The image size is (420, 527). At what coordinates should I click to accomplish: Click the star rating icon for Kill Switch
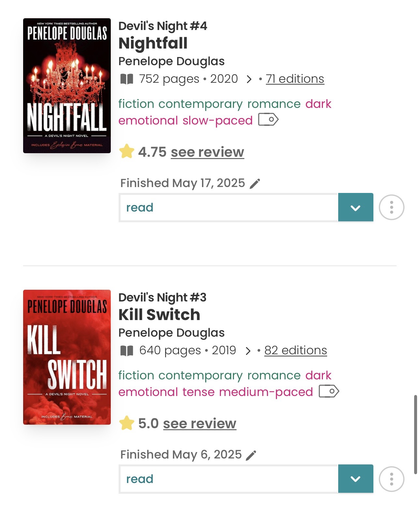(x=127, y=423)
